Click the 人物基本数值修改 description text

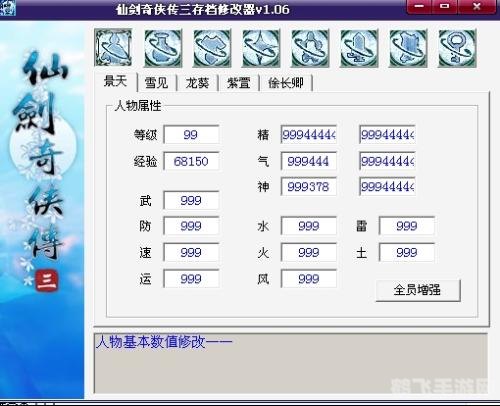pyautogui.click(x=164, y=342)
